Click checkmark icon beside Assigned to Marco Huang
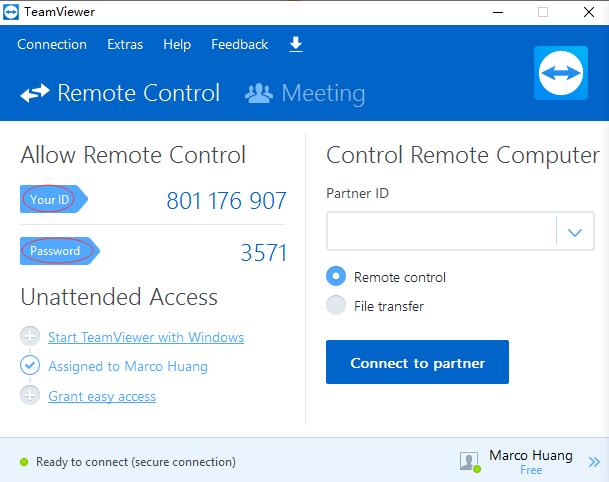 [30, 365]
